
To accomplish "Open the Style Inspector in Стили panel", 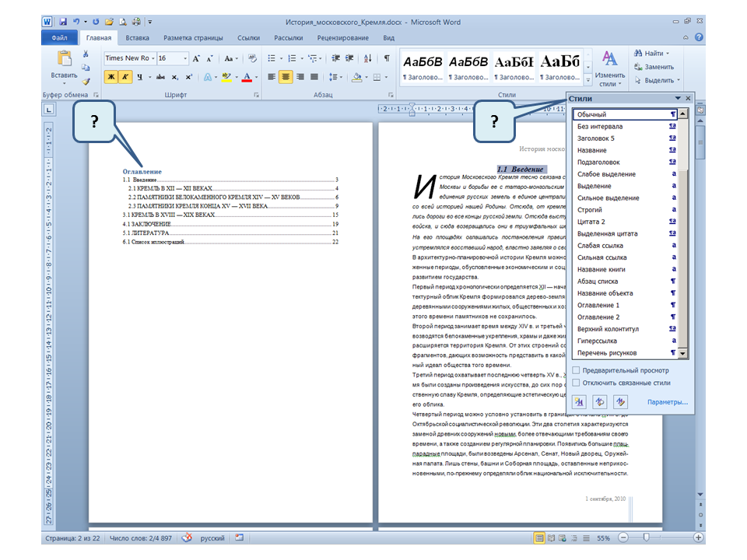I will tap(600, 402).
